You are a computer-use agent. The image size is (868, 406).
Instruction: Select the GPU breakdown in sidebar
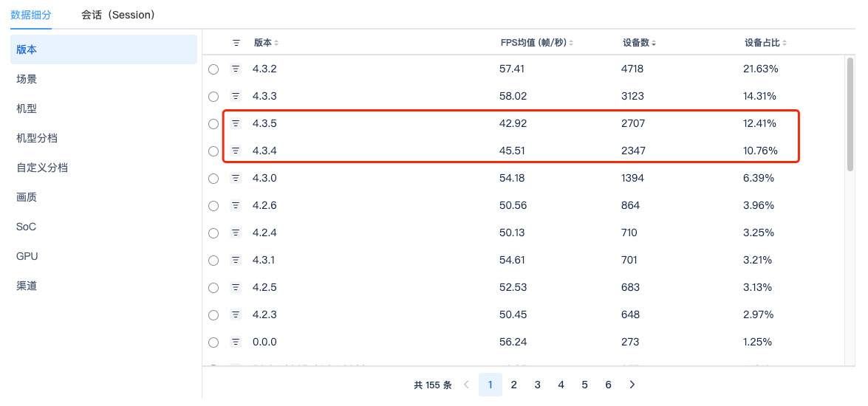coord(27,256)
